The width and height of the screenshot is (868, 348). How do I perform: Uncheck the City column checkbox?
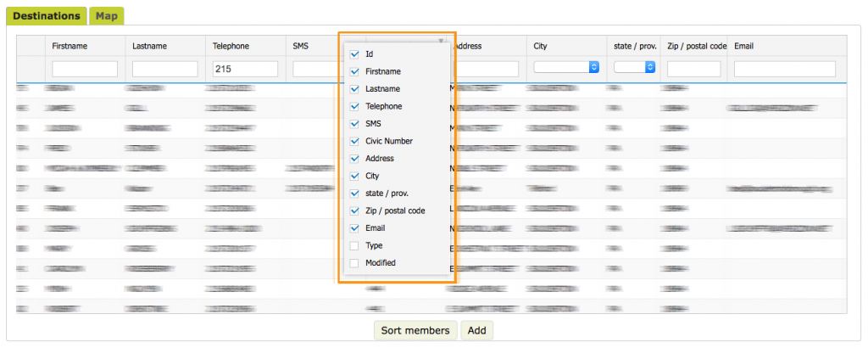(x=354, y=177)
